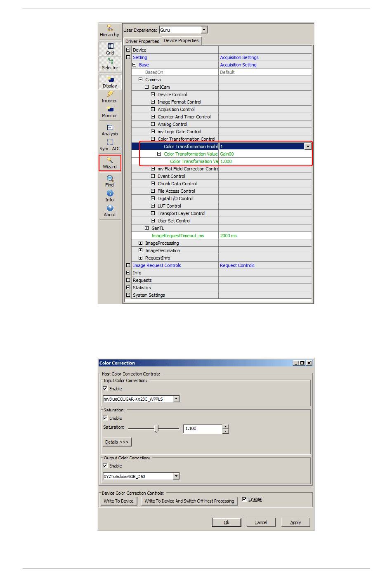Image resolution: width=392 pixels, height=581 pixels.
Task: Expand the Device tree node
Action: 128,50
